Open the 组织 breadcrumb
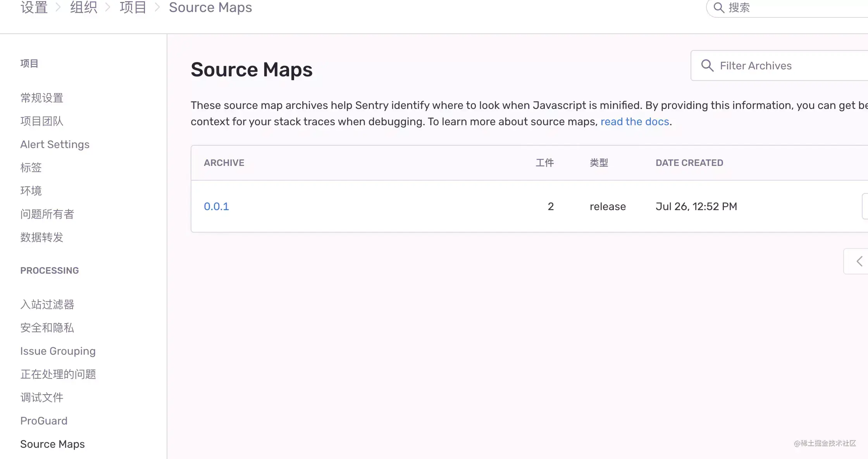This screenshot has width=868, height=459. point(84,7)
